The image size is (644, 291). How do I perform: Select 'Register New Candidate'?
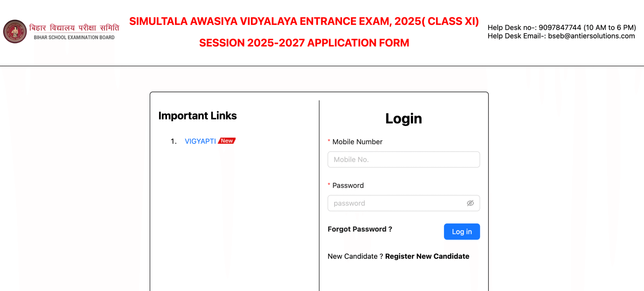[427, 256]
